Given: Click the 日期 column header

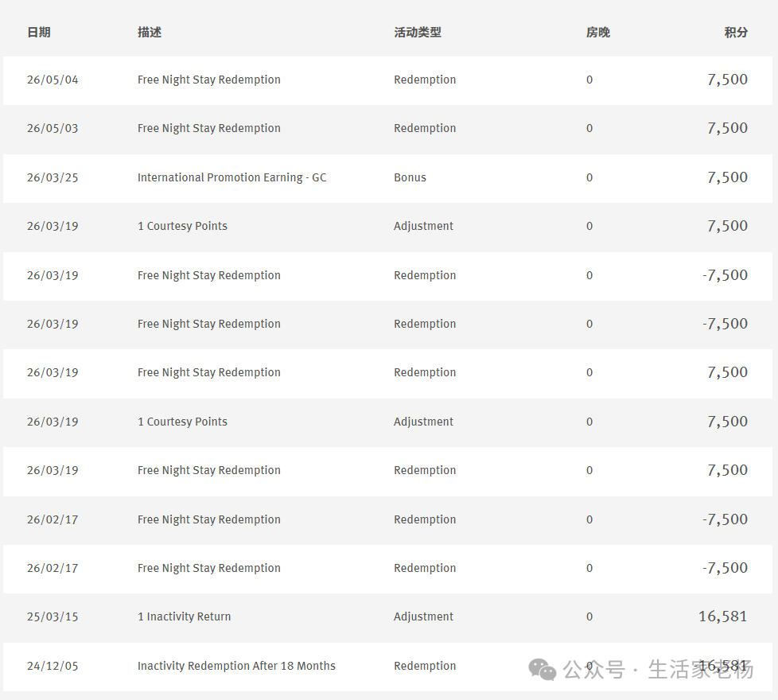Looking at the screenshot, I should point(39,33).
